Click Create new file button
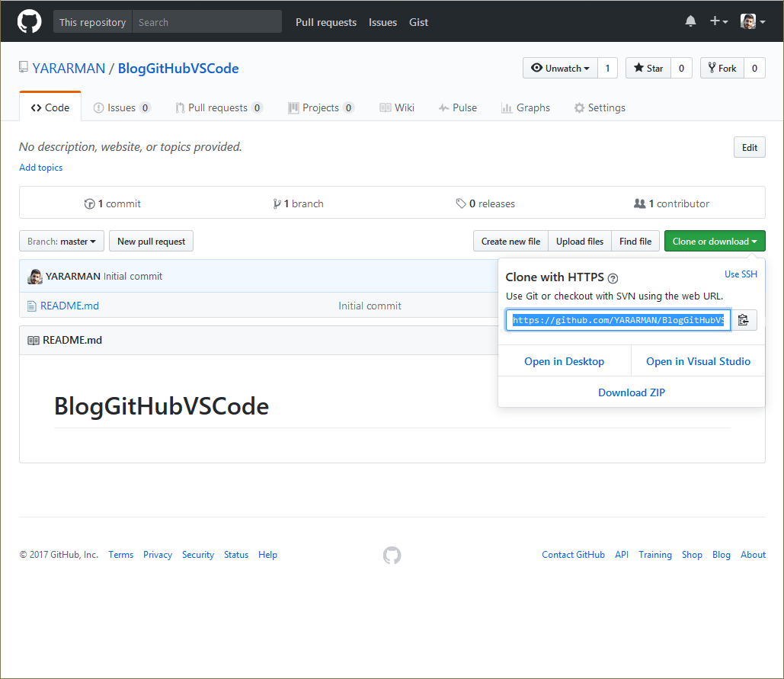Image resolution: width=784 pixels, height=679 pixels. click(x=510, y=241)
